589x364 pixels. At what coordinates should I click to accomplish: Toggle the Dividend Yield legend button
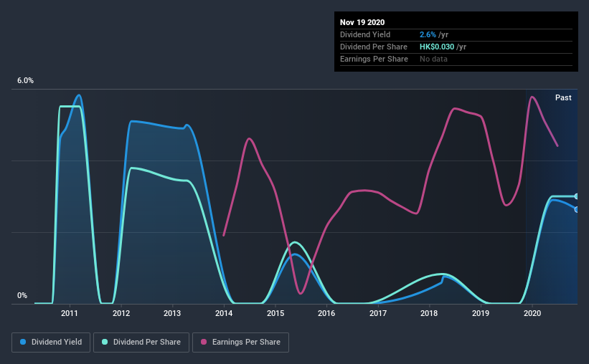click(x=51, y=343)
